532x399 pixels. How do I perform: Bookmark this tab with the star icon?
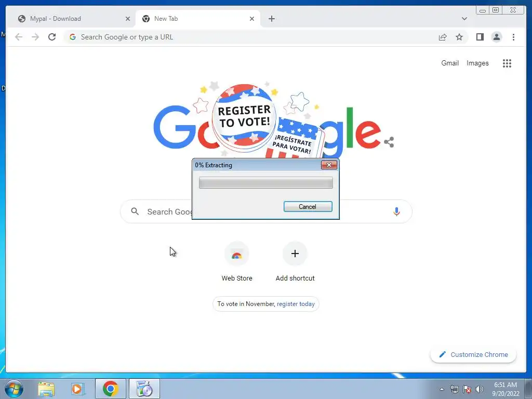pos(459,37)
